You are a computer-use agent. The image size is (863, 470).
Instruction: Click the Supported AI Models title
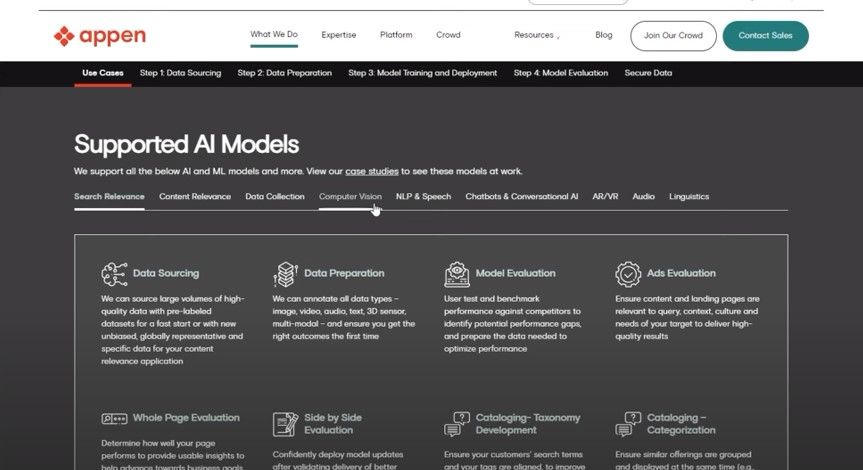[x=187, y=145]
